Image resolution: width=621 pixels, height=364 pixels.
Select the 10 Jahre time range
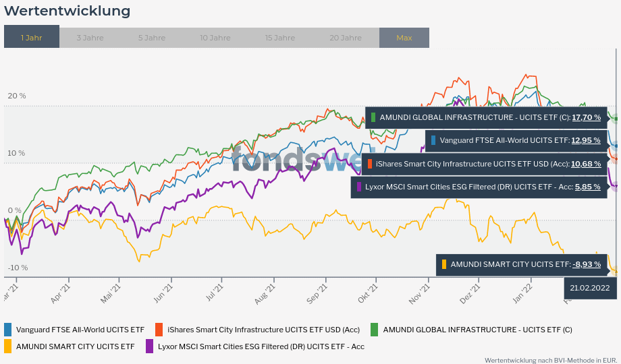coord(215,38)
